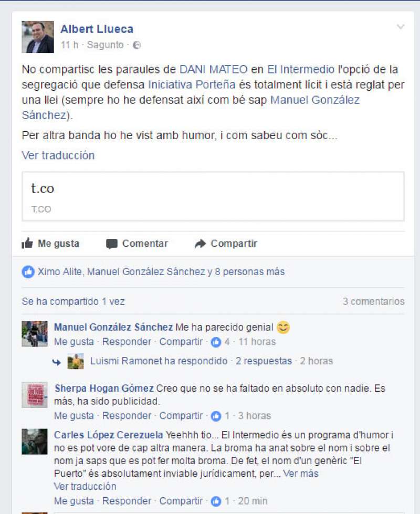
Task: Click the blue like reaction icon beside Ximo Alite
Action: click(x=28, y=272)
